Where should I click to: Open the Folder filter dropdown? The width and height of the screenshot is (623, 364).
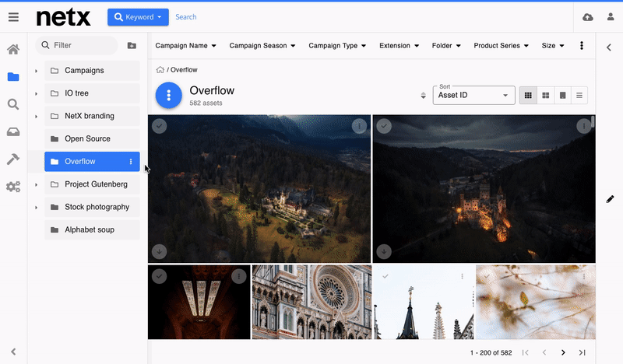446,46
